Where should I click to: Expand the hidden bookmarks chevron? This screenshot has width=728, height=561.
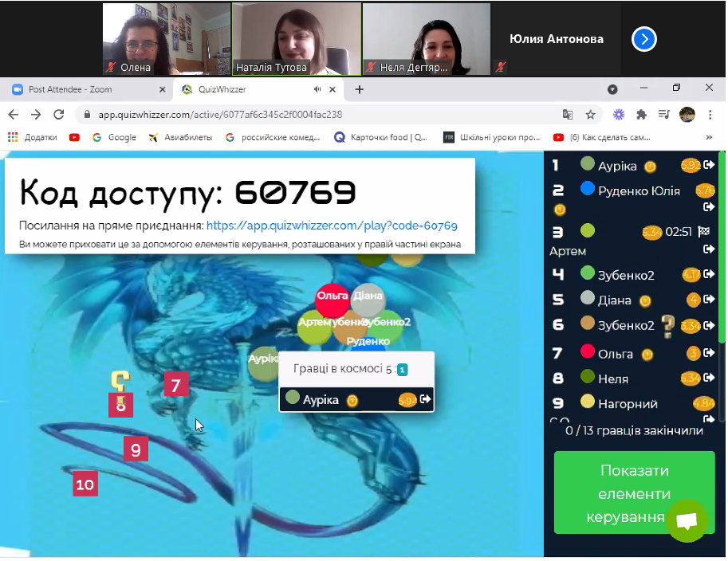(709, 137)
